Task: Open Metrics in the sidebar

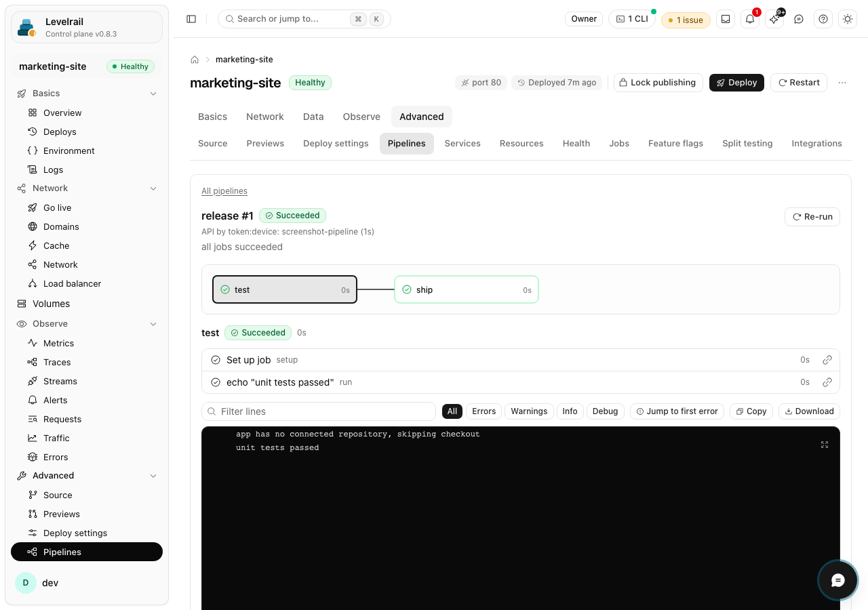Action: pyautogui.click(x=87, y=343)
